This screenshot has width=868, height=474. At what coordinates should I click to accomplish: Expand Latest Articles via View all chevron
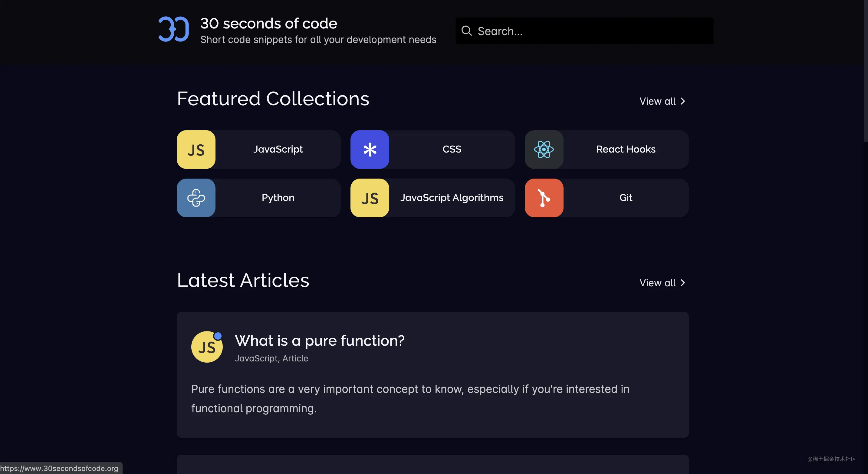tap(682, 283)
